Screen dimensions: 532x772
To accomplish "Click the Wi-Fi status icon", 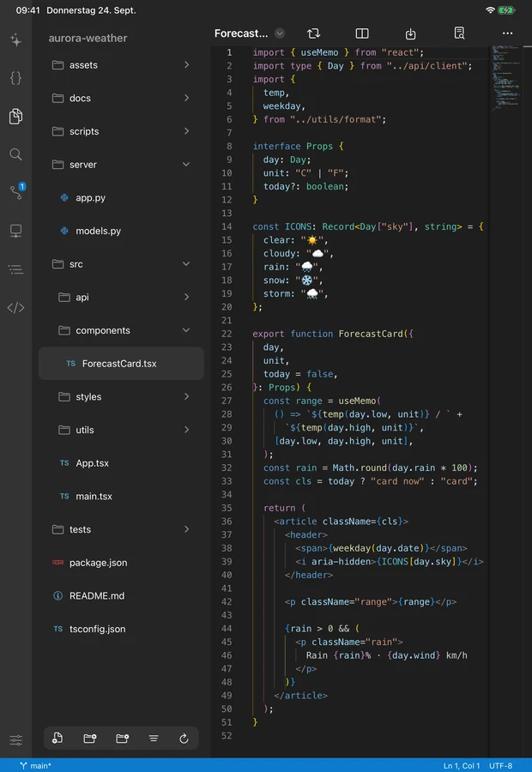I will point(490,9).
